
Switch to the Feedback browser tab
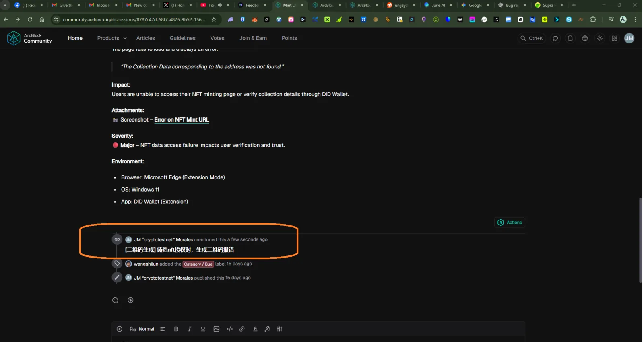(252, 5)
